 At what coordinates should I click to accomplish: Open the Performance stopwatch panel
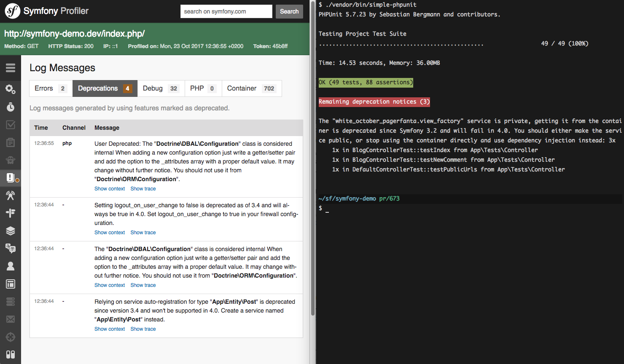(11, 107)
